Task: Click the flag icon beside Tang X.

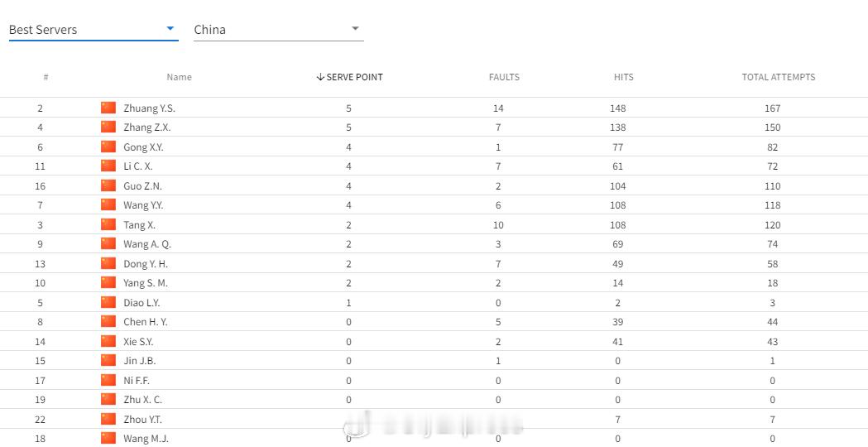Action: coord(108,225)
